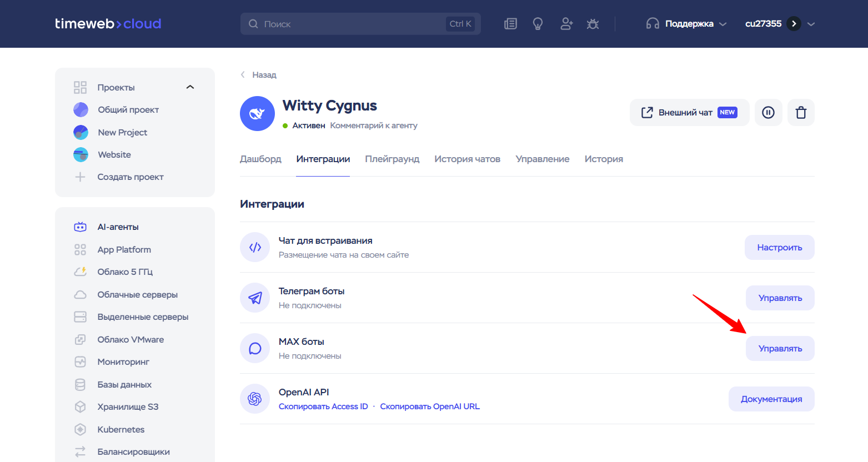Click the bug report icon
868x462 pixels.
[x=593, y=24]
